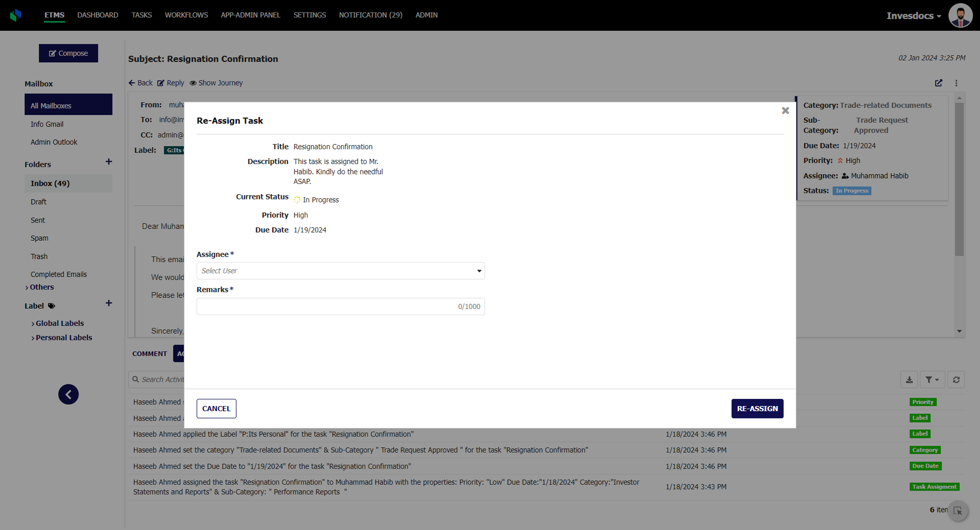Screen dimensions: 980x530
Task: Open the three-dot more options menu
Action: pyautogui.click(x=956, y=83)
